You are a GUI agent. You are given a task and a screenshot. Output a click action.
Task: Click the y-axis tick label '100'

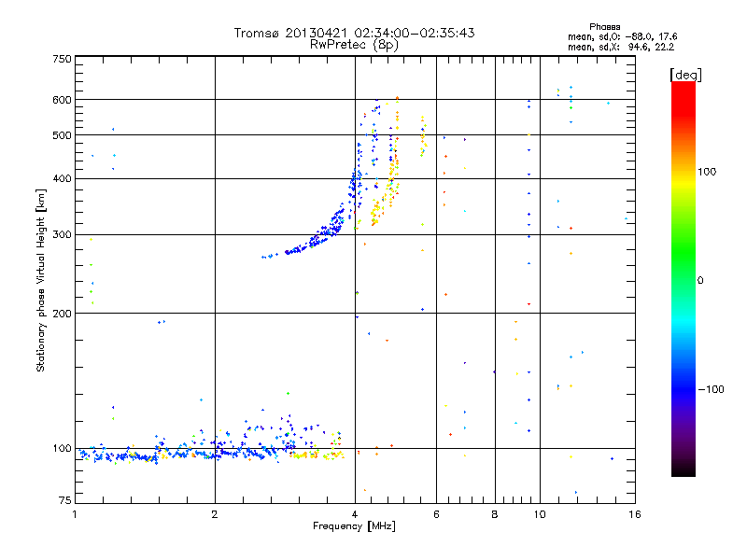coord(62,449)
